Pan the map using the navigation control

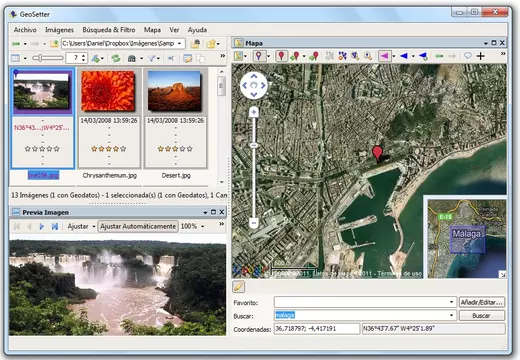click(x=254, y=86)
